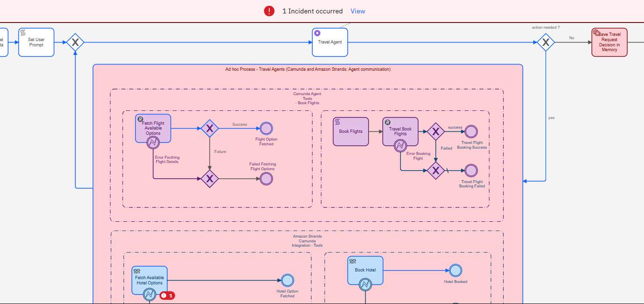Click error boundary event on Travel Book Flights
The width and height of the screenshot is (644, 304).
400,146
